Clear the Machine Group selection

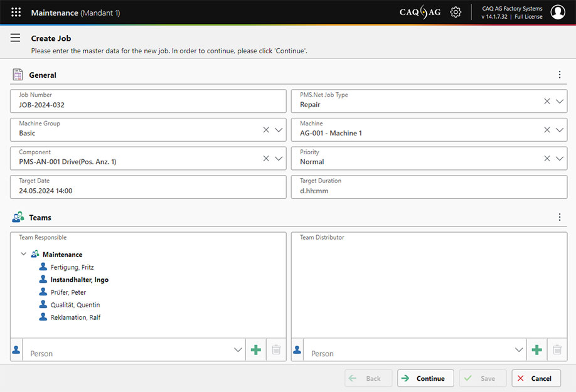(x=266, y=130)
